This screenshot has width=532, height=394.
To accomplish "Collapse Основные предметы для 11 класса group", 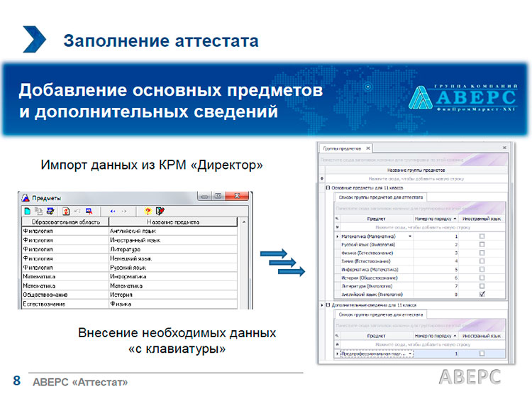I will point(328,187).
